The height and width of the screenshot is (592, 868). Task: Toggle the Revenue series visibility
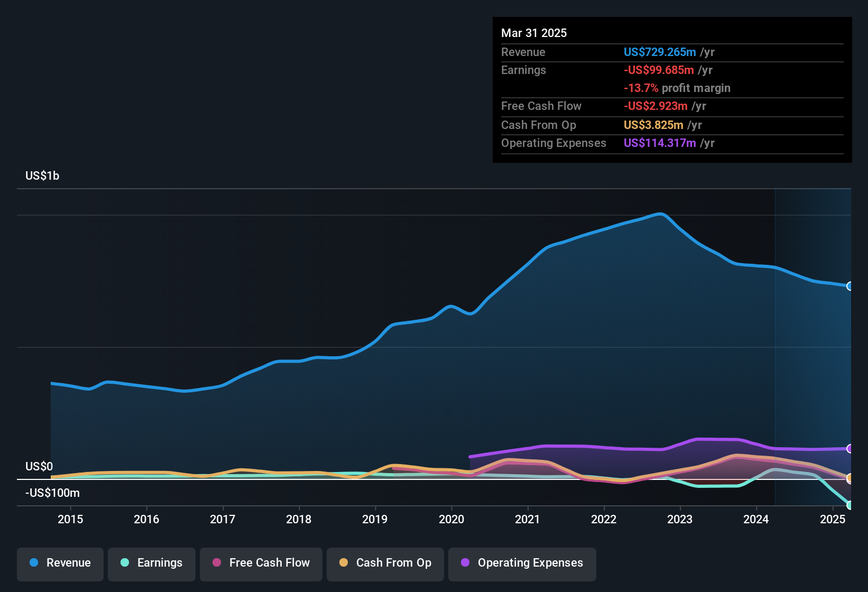(60, 563)
